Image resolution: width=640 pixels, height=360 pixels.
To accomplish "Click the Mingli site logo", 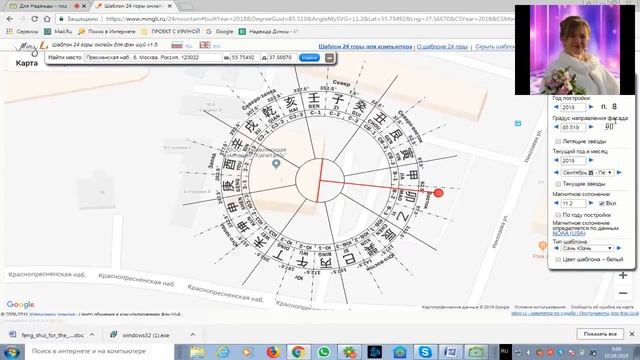I will [x=31, y=47].
